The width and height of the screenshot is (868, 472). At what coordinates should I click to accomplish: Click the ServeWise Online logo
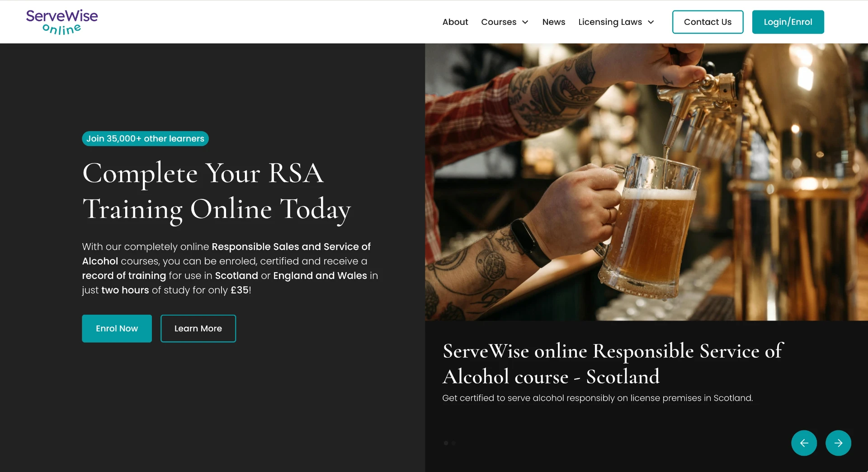(62, 22)
